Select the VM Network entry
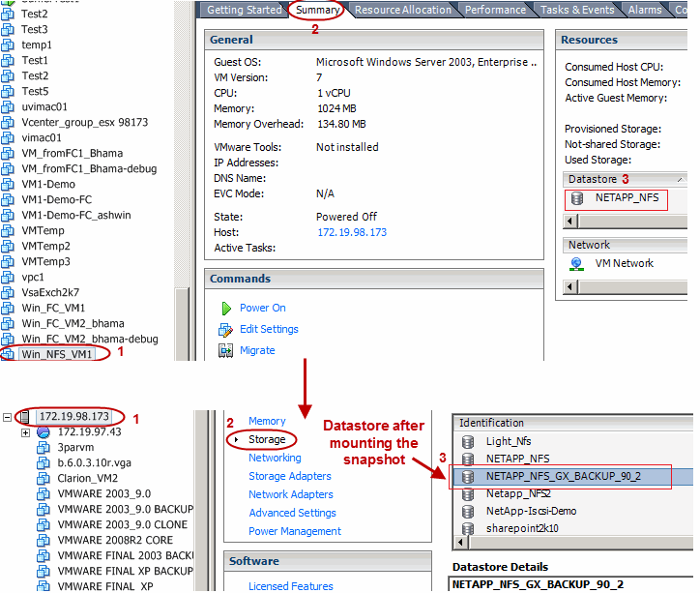The width and height of the screenshot is (700, 593). (x=625, y=263)
